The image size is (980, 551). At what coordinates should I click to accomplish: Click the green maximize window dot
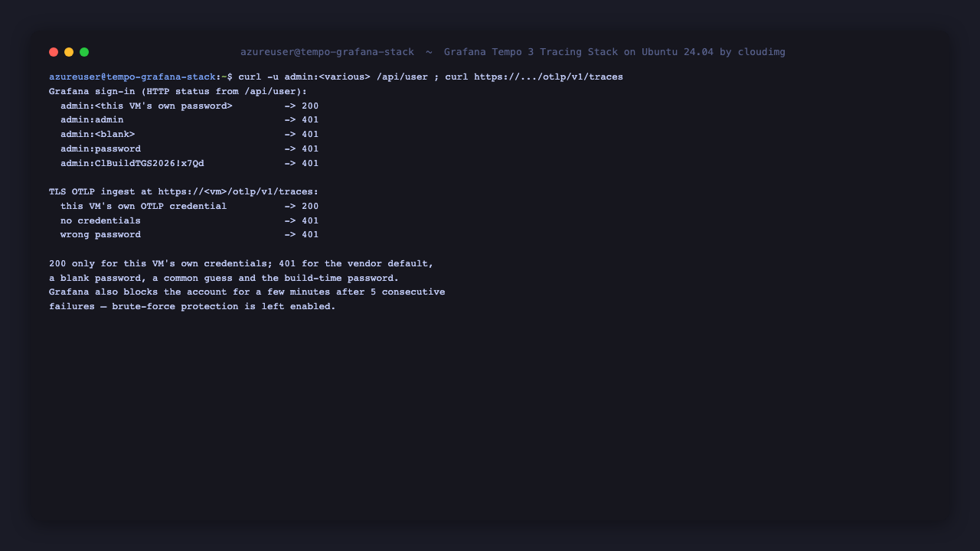(84, 52)
